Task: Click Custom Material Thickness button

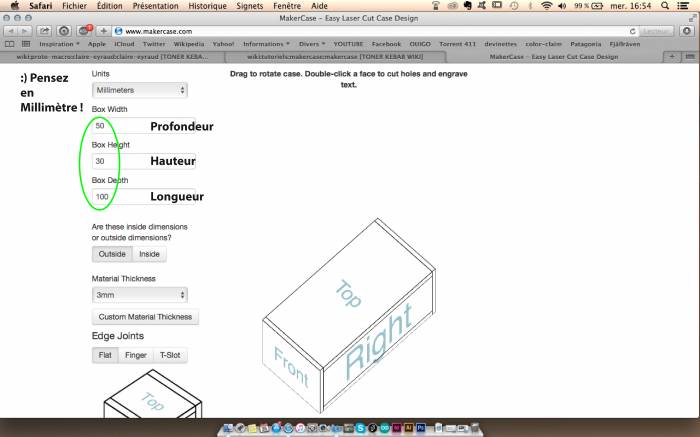Action: point(145,317)
